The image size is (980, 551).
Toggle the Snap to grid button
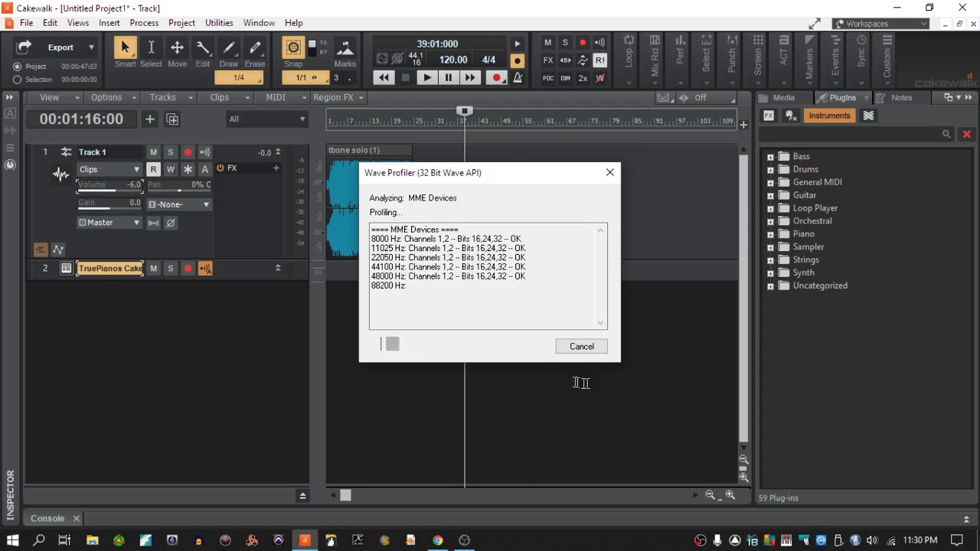click(293, 48)
